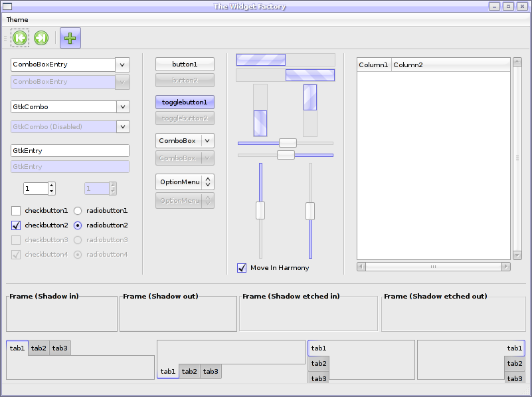Click the disabled button2
Viewport: 532px width, 397px height.
click(x=185, y=80)
